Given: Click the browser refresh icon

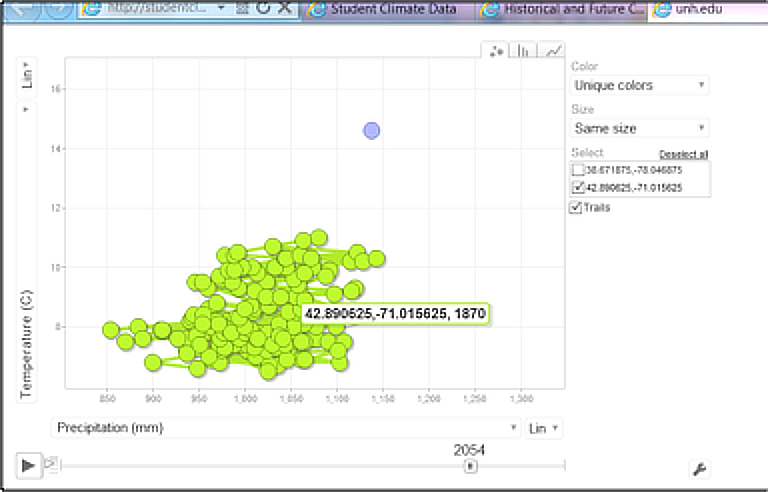Looking at the screenshot, I should click(263, 8).
